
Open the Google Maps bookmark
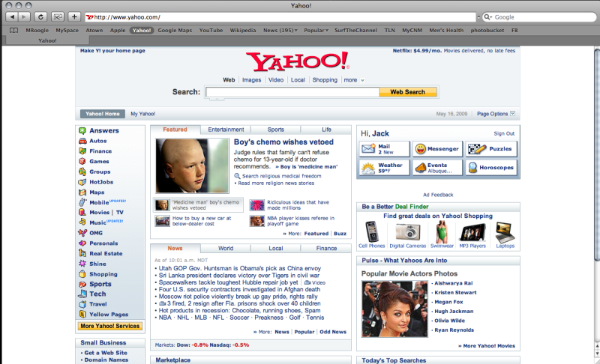click(175, 30)
